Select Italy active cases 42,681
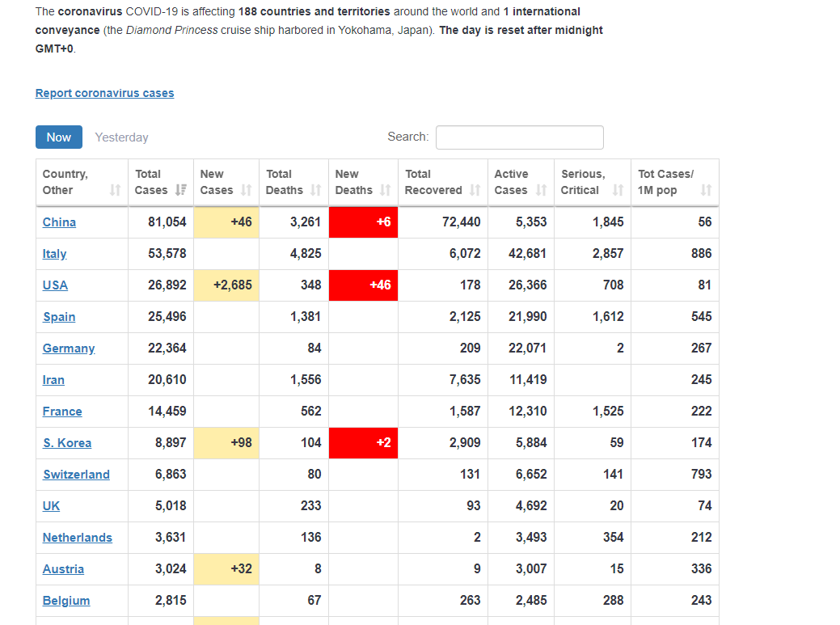The image size is (840, 625). tap(528, 254)
